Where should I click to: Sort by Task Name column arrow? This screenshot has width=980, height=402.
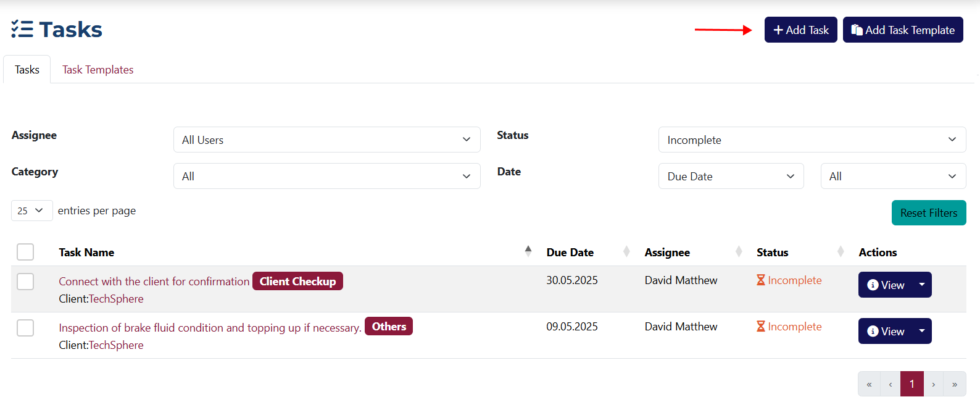click(x=528, y=251)
